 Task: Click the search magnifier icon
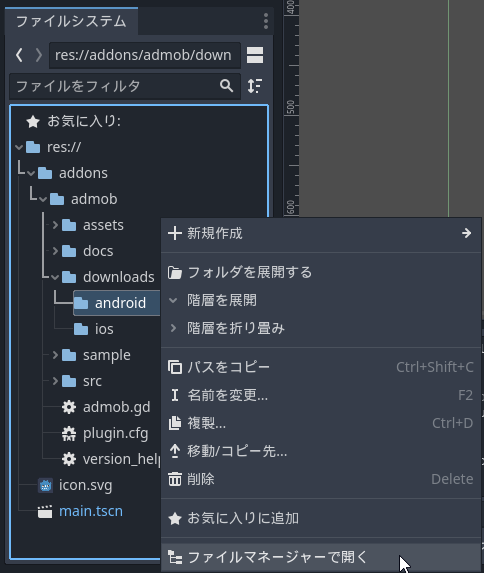(x=227, y=86)
